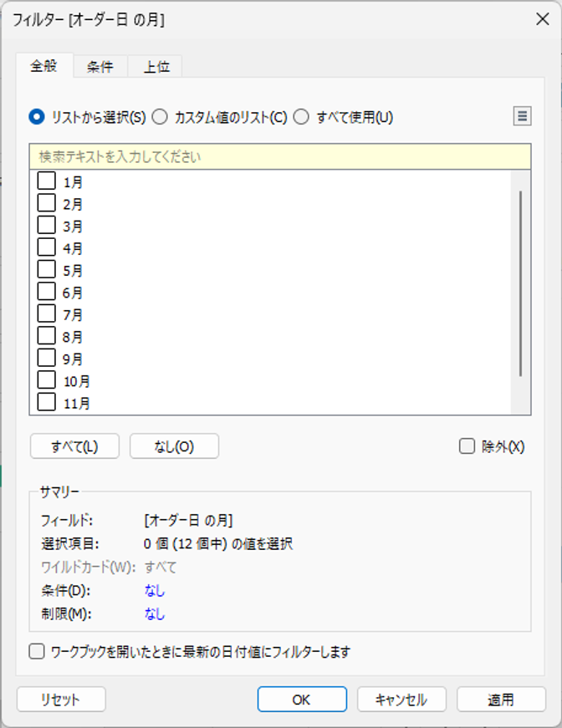The height and width of the screenshot is (728, 562).
Task: Enable the 除外 checkbox
Action: [x=467, y=446]
